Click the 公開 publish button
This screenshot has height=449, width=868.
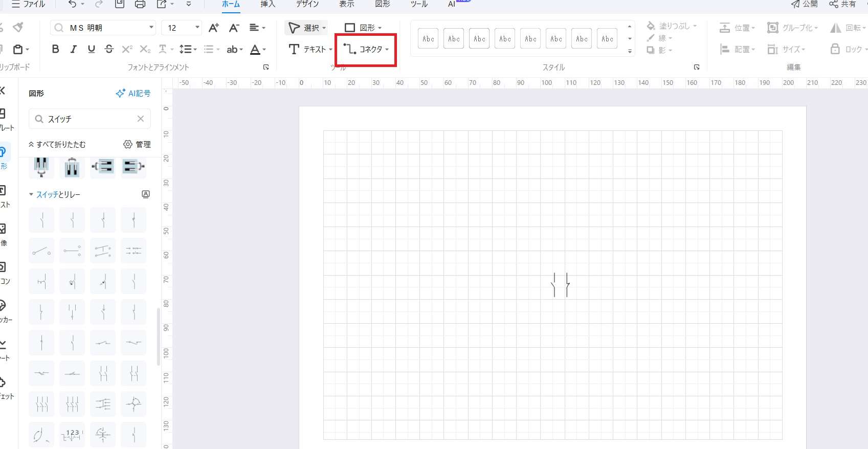(x=804, y=4)
